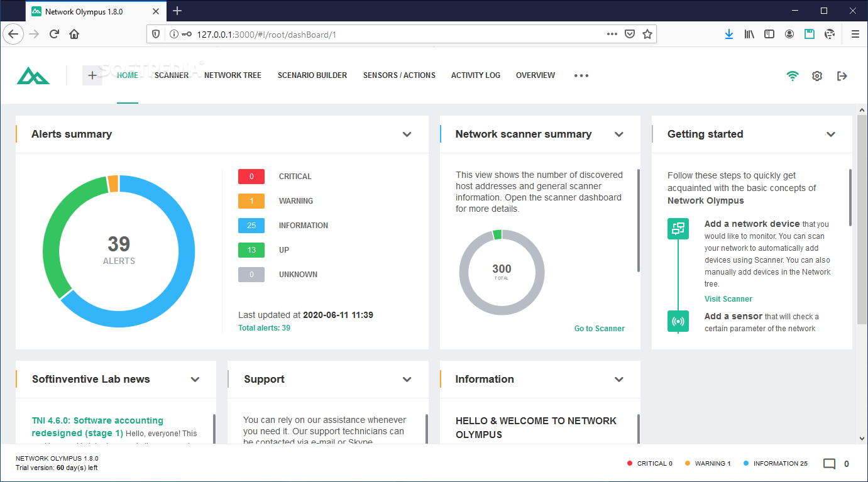The image size is (868, 482).
Task: Click INFORMATION 25 indicator in footer
Action: (x=776, y=464)
